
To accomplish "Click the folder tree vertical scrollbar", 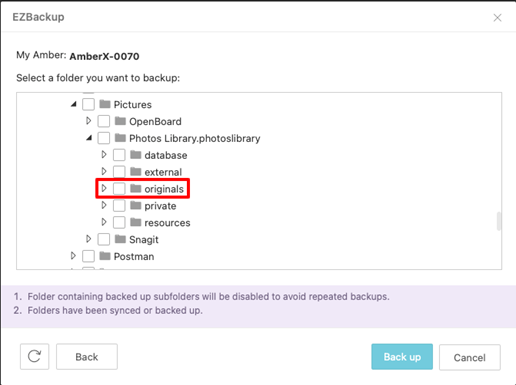I will [x=499, y=221].
